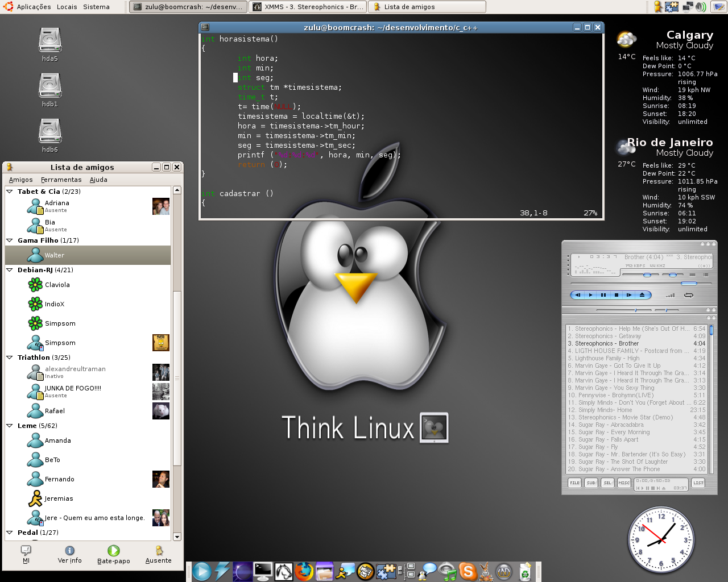The width and height of the screenshot is (728, 582).
Task: Launch the blue play button icon in dock
Action: (202, 571)
